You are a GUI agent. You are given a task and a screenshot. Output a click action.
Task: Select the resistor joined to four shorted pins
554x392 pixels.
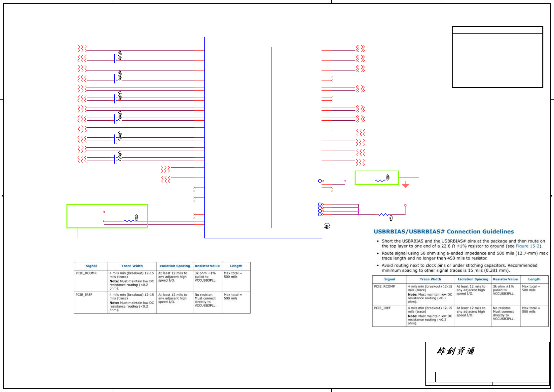pos(384,215)
